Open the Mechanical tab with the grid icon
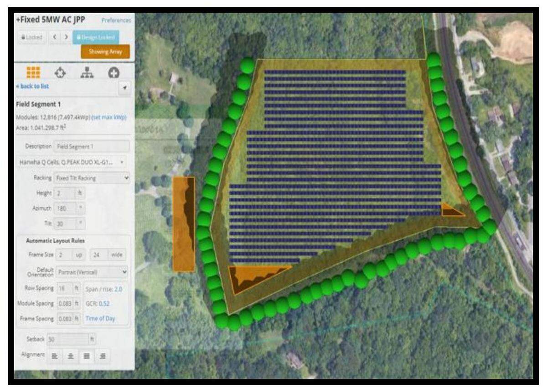Viewport: 547px width, 392px height. (33, 72)
